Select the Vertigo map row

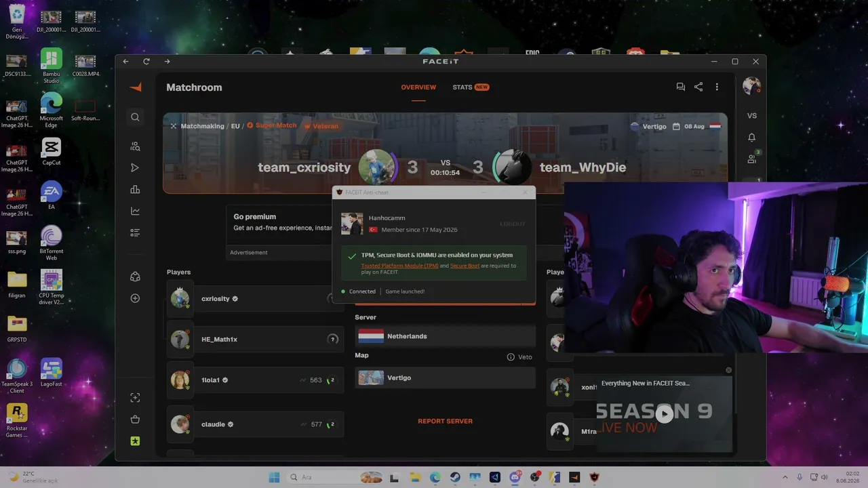tap(445, 378)
